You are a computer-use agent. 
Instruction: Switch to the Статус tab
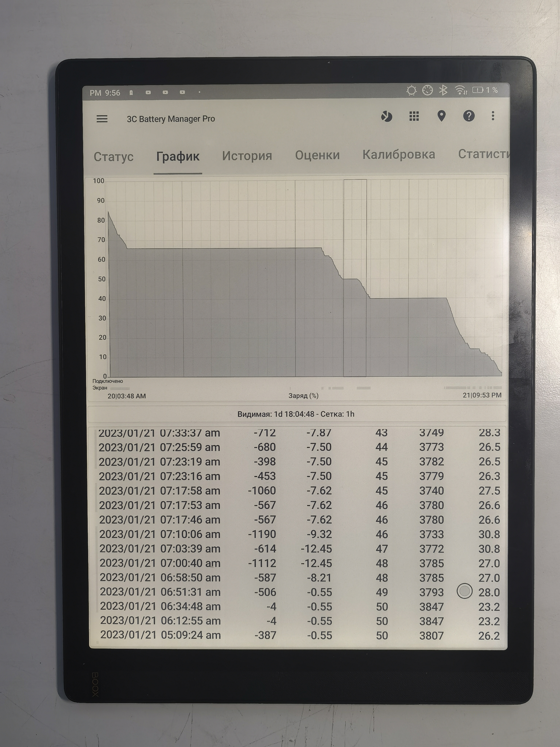(x=113, y=157)
